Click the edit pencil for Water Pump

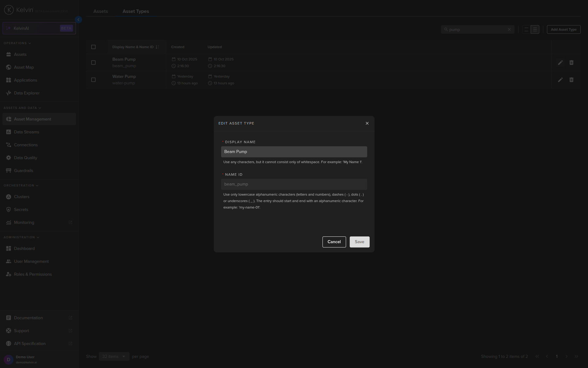[x=560, y=80]
